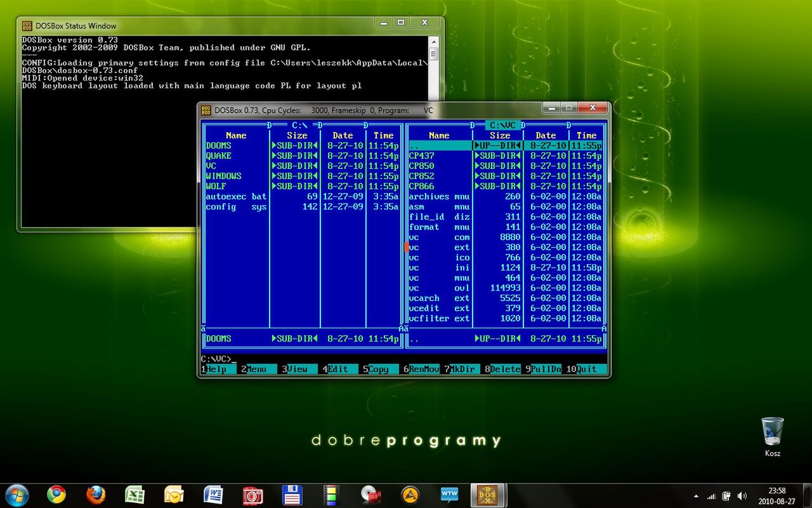Image resolution: width=812 pixels, height=508 pixels.
Task: Select the VC directory in left panel
Action: (x=302, y=166)
